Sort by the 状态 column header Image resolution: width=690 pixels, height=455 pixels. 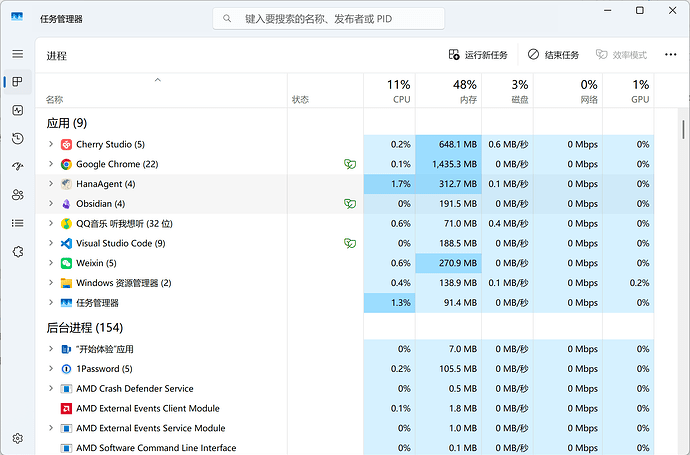(326, 91)
